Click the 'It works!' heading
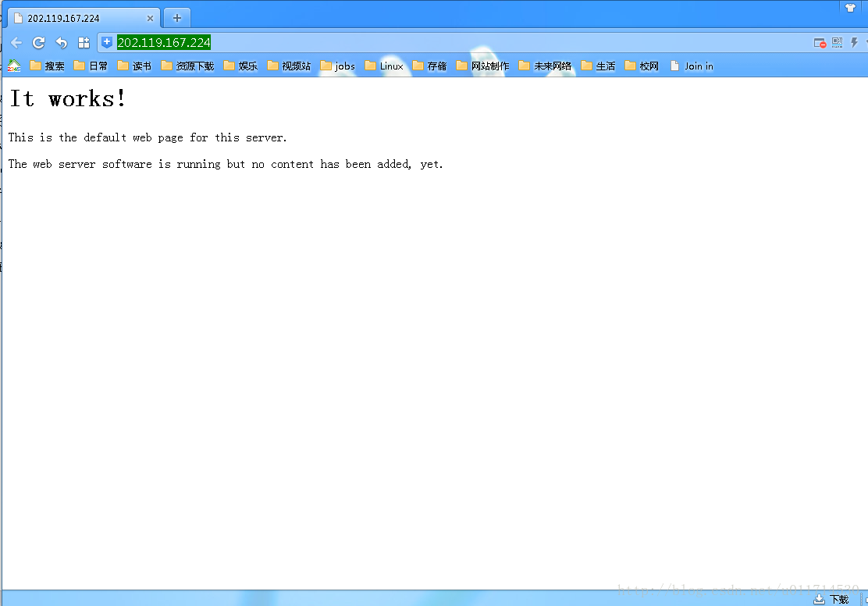Image resolution: width=868 pixels, height=606 pixels. [x=68, y=98]
